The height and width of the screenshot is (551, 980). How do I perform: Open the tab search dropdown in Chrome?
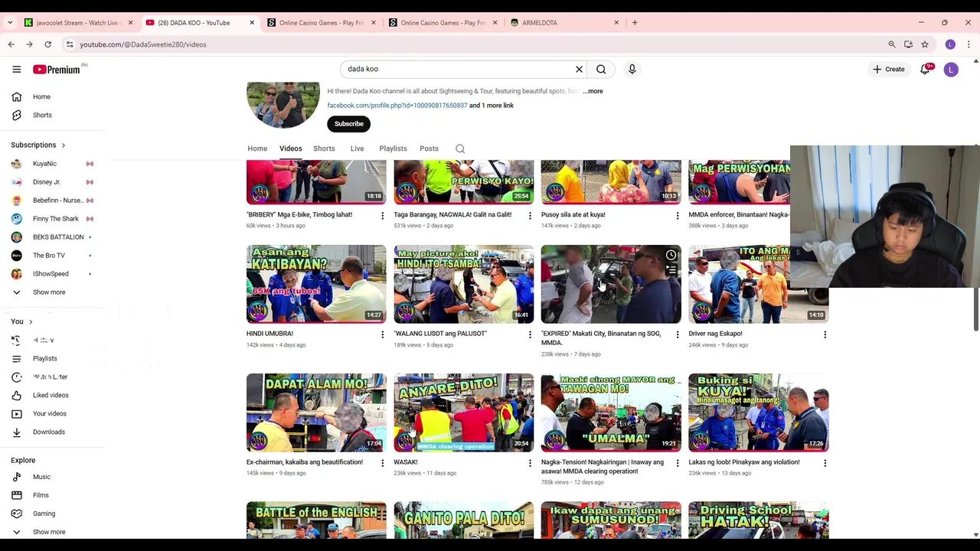pos(9,23)
